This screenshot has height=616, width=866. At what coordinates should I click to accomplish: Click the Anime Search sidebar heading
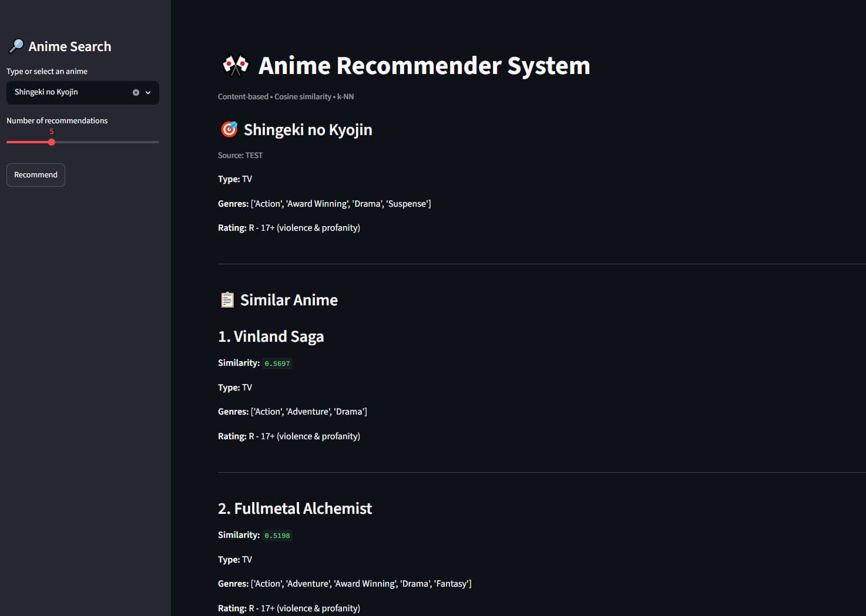[70, 46]
